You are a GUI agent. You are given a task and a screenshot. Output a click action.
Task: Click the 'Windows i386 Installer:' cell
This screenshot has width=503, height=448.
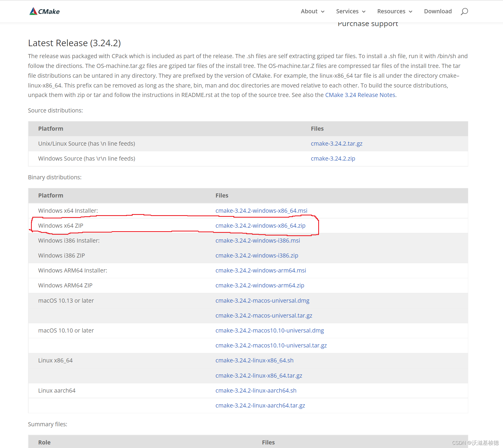(x=69, y=241)
